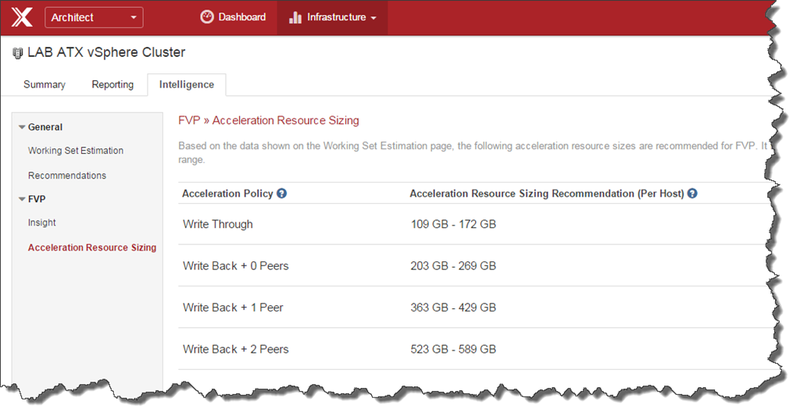
Task: Select the Write Back + 0 Peers row
Action: coord(474,266)
